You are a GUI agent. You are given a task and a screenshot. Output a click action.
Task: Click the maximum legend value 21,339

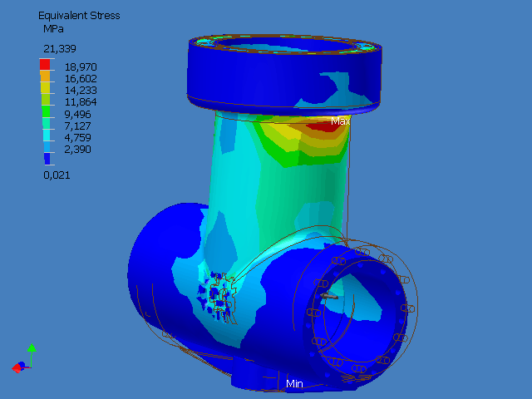60,49
